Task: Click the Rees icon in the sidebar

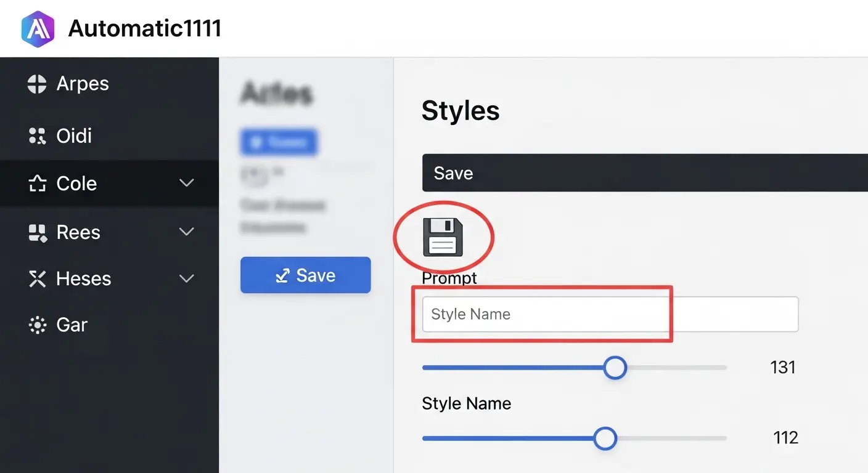Action: click(x=37, y=232)
